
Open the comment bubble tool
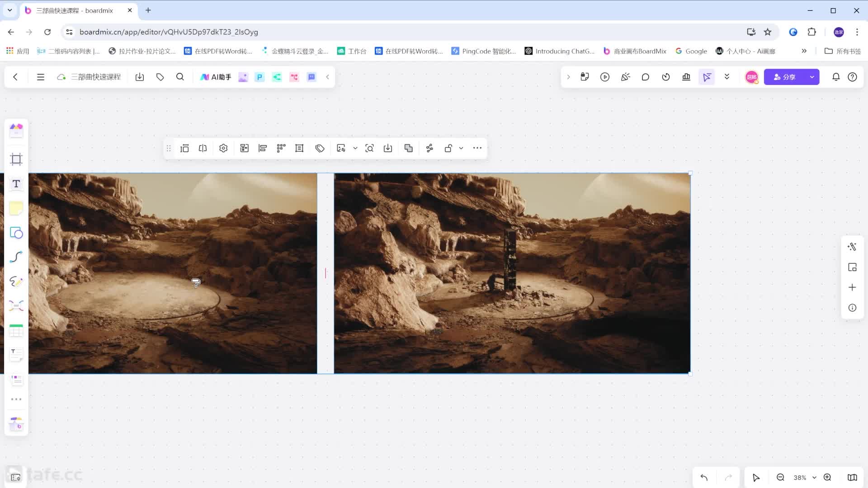pyautogui.click(x=646, y=77)
